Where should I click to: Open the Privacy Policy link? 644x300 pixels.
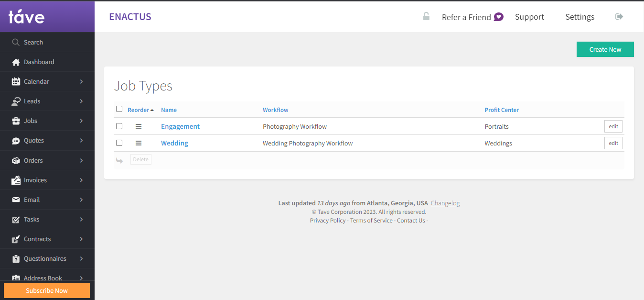point(328,220)
